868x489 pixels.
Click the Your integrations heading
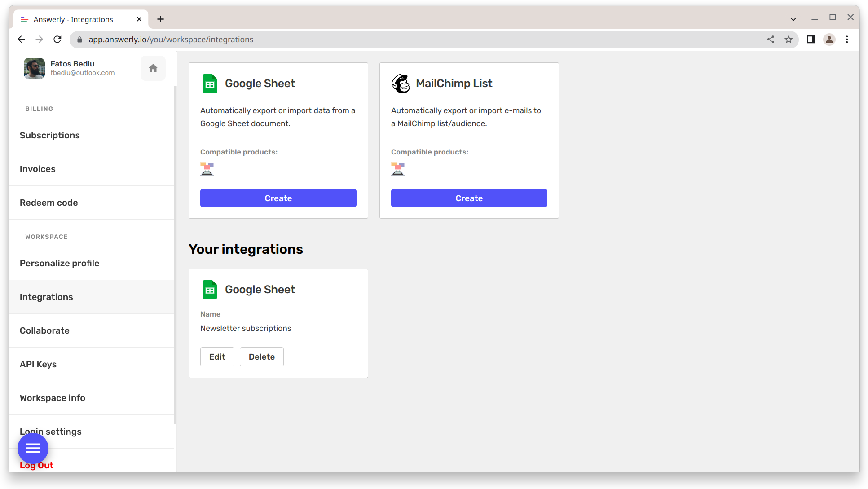tap(246, 249)
